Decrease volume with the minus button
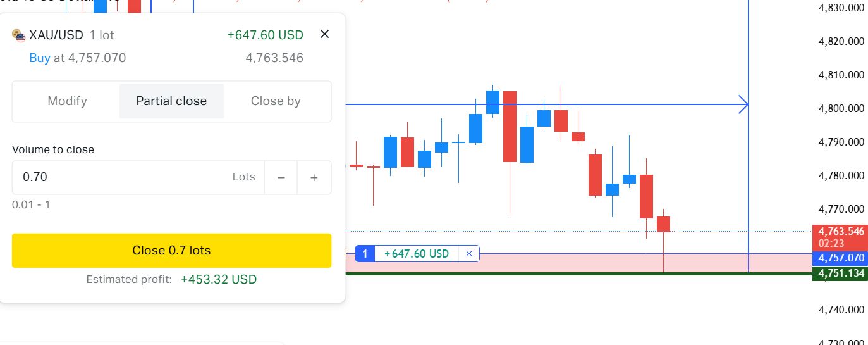This screenshot has height=345, width=868. (281, 177)
